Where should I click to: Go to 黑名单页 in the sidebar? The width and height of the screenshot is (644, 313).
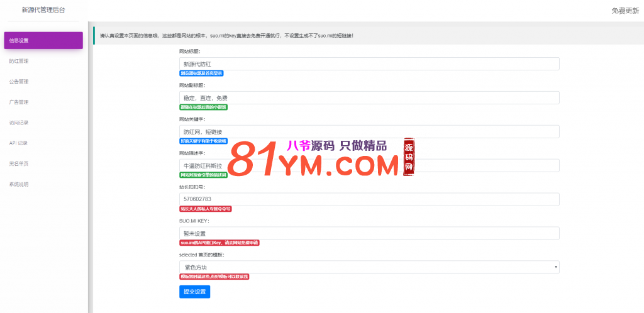point(19,163)
